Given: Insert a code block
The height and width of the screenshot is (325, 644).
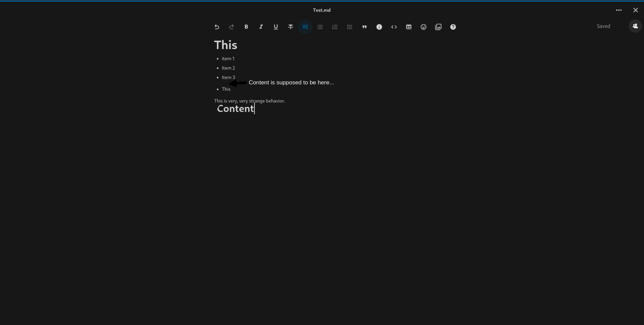Looking at the screenshot, I should (x=394, y=27).
